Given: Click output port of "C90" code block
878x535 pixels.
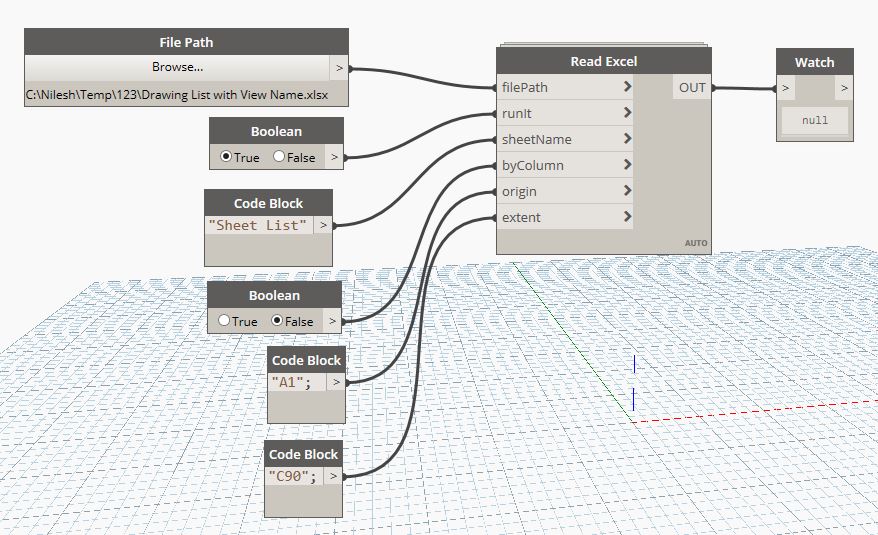Looking at the screenshot, I should [x=333, y=476].
